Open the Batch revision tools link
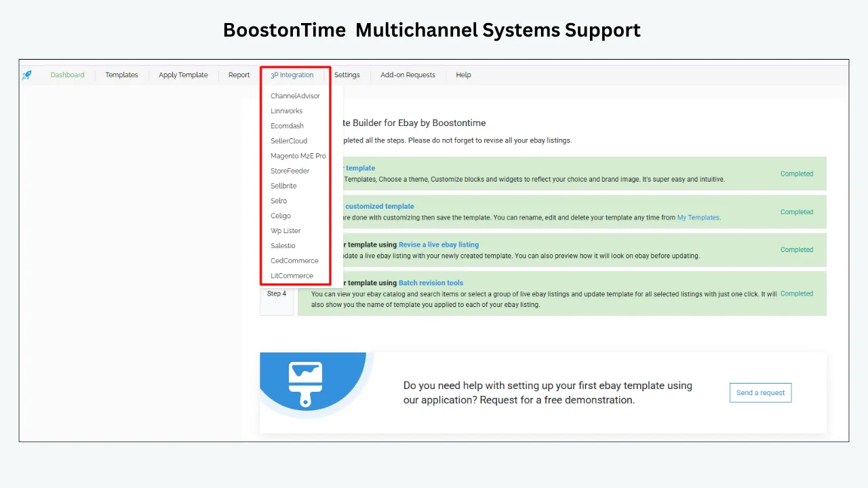 (x=431, y=283)
